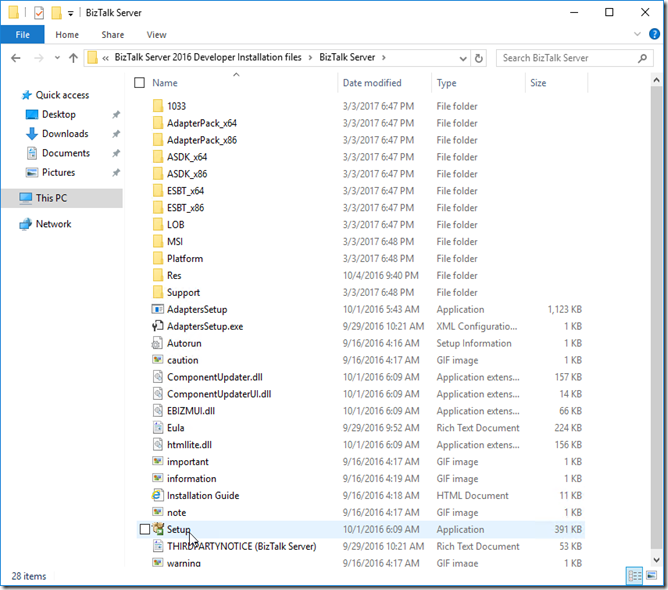Click the Setup application icon
668x590 pixels.
click(x=158, y=529)
